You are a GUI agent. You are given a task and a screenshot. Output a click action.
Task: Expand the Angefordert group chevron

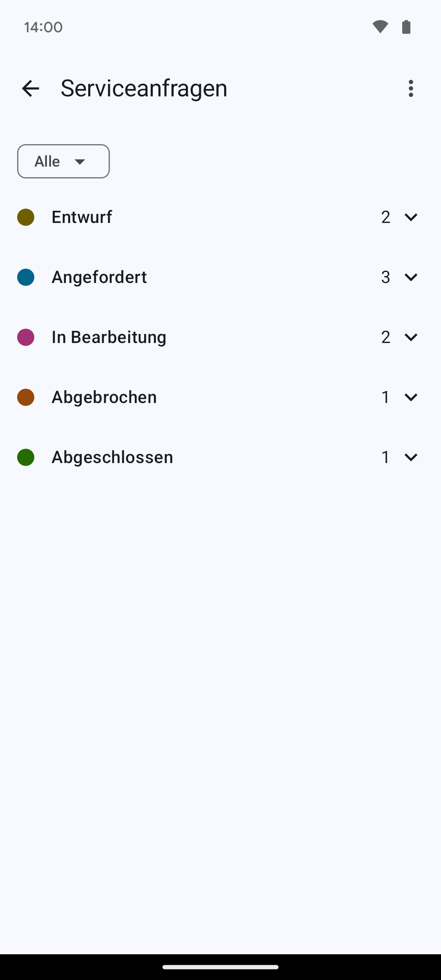pos(411,277)
